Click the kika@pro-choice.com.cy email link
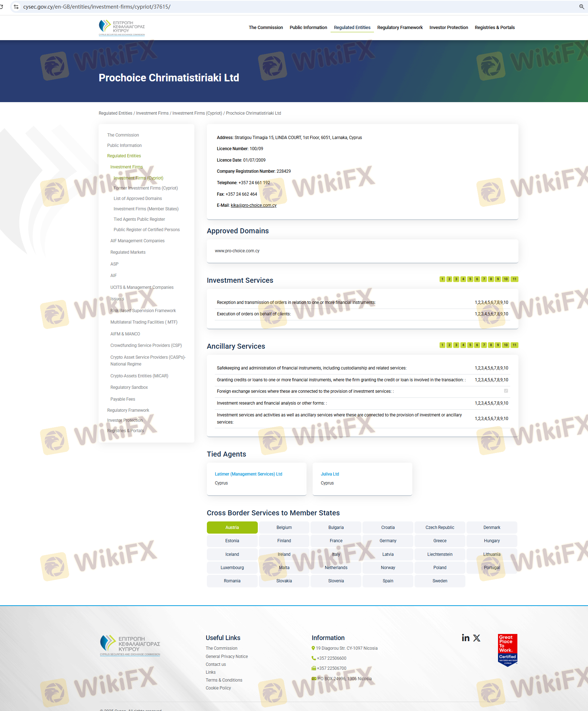588x711 pixels. (x=253, y=205)
